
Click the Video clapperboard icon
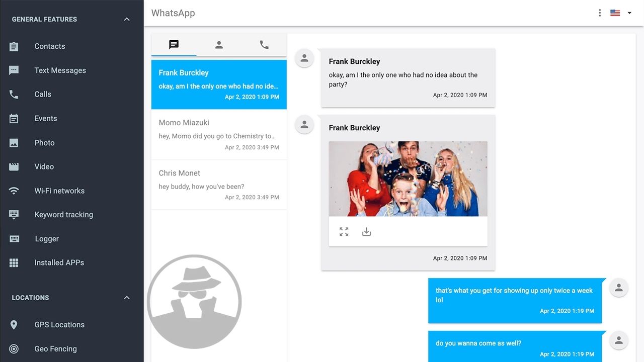(14, 166)
